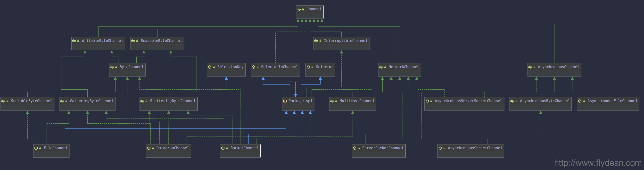644x170 pixels.
Task: Open the flydean.com watermark link
Action: (598, 163)
